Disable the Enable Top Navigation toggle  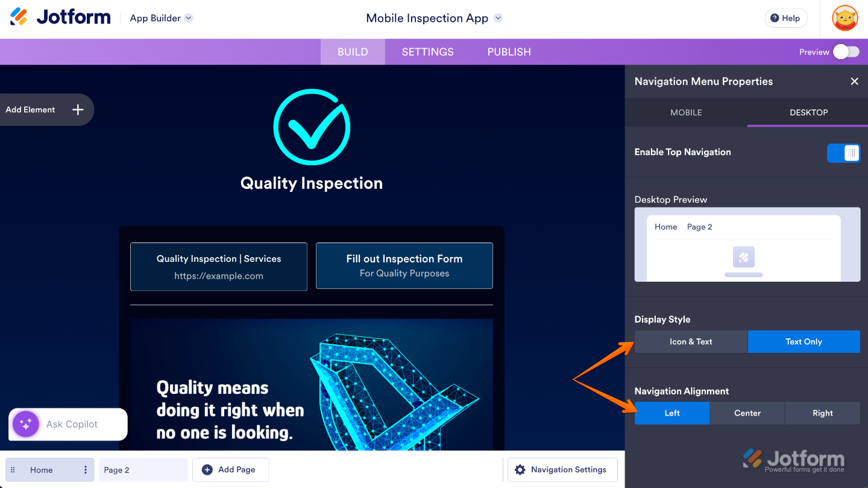[x=843, y=153]
